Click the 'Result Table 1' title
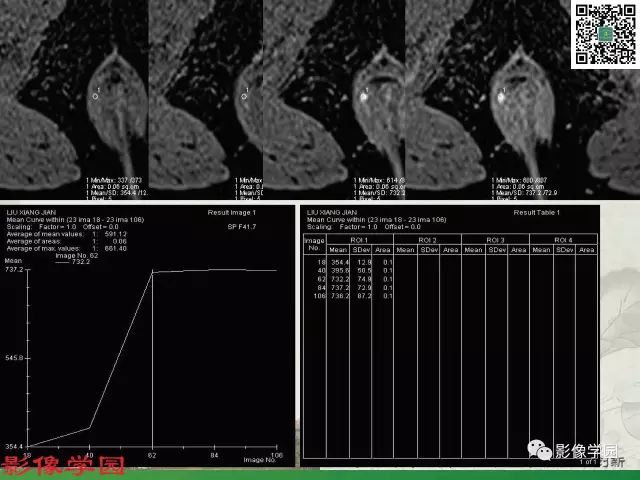640x480 pixels. [536, 213]
